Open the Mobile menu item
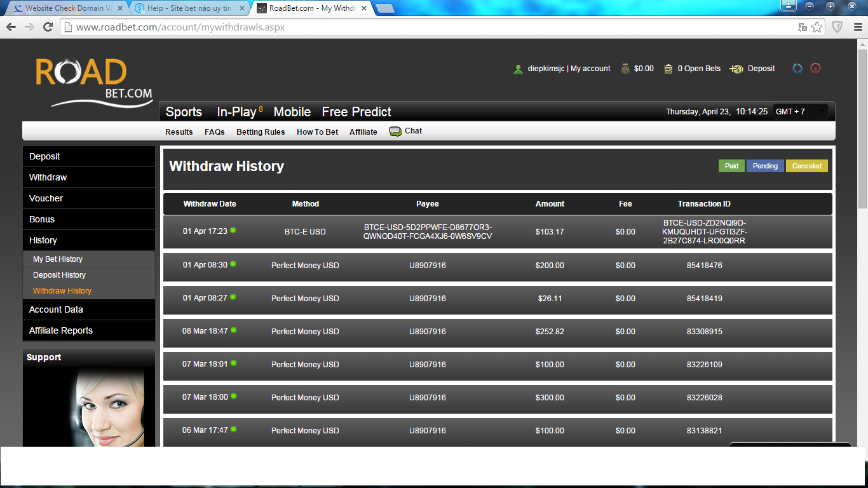This screenshot has height=488, width=868. 292,112
